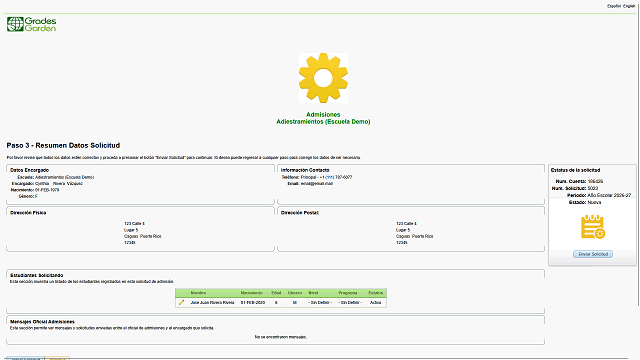The image size is (640, 360).
Task: Click the No se encontraron mensajes text
Action: click(281, 337)
